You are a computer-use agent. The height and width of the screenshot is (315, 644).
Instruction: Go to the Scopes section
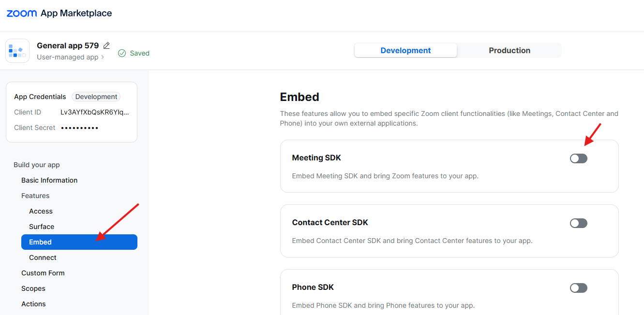tap(33, 288)
